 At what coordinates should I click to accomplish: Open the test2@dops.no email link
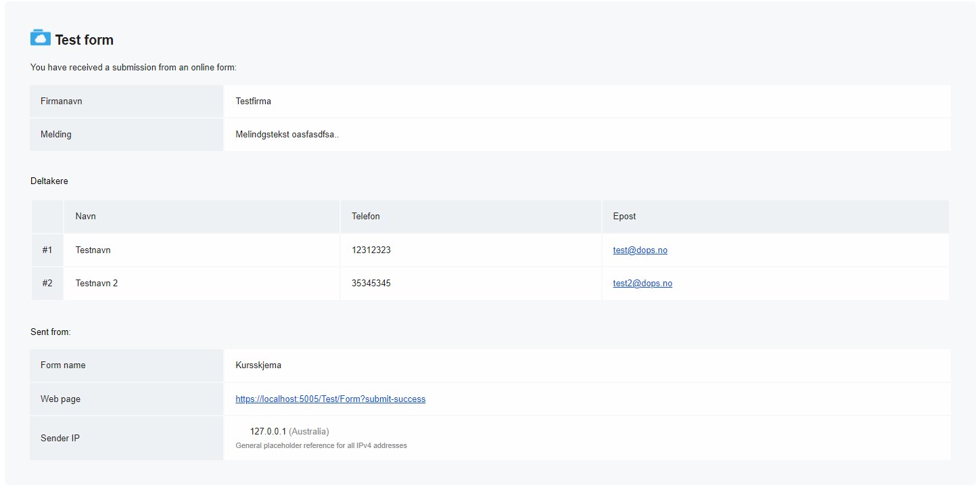[643, 284]
